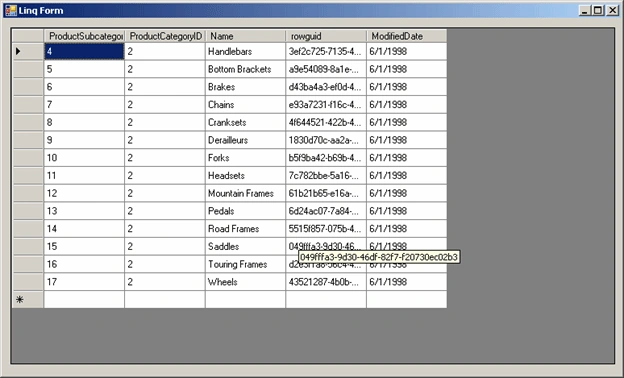Click the Mountain Frames name cell
624x378 pixels.
click(x=246, y=193)
